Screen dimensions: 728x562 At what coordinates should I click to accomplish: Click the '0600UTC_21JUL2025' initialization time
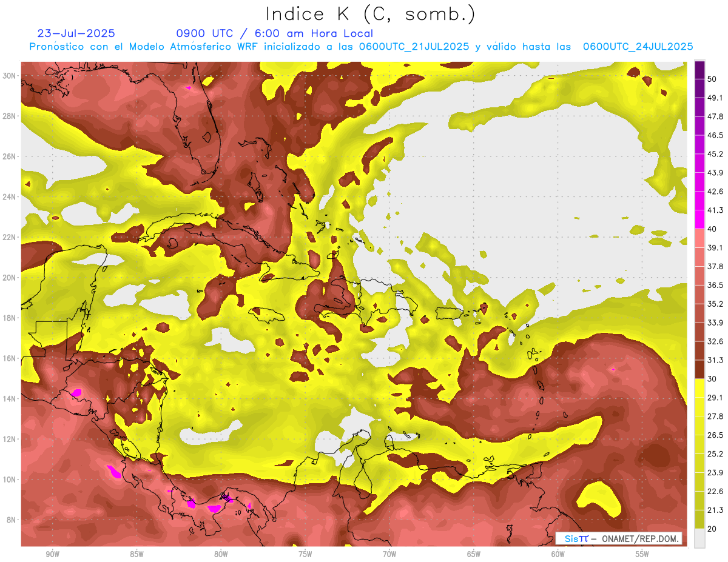coord(414,47)
